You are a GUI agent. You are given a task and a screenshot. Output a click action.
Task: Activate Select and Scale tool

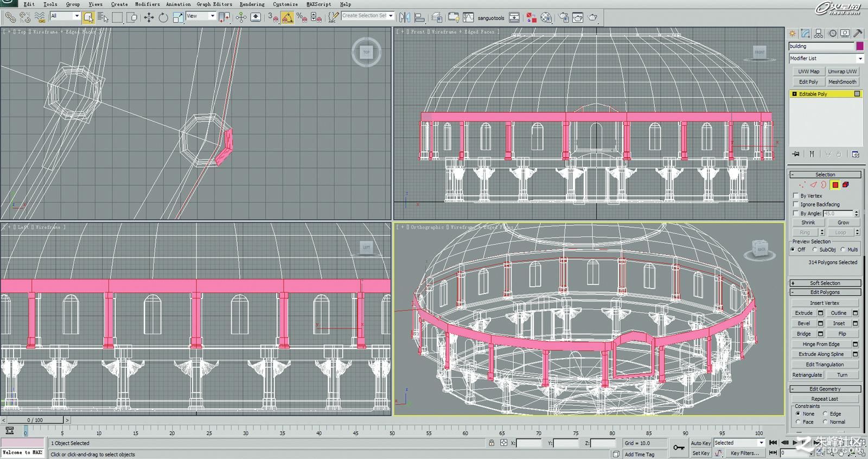coord(178,17)
